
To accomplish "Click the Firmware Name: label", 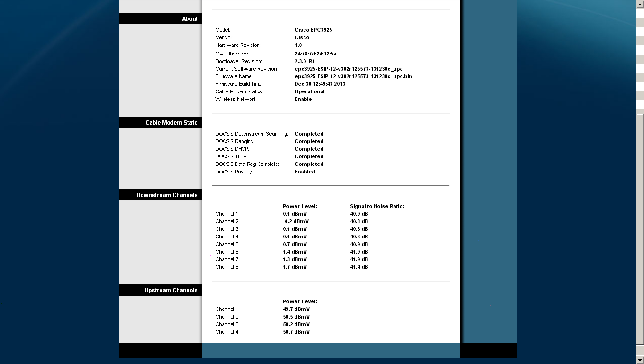I will pyautogui.click(x=234, y=76).
